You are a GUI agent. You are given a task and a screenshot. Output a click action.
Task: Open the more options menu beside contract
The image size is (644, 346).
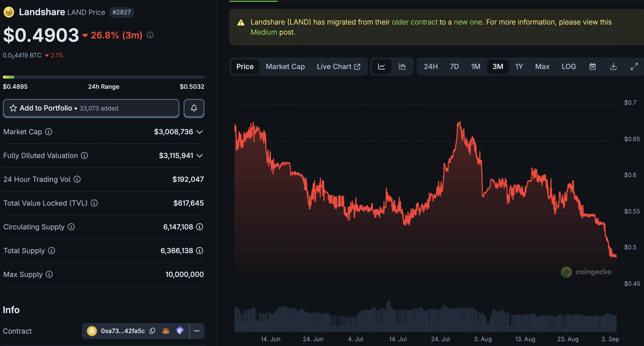click(x=197, y=331)
